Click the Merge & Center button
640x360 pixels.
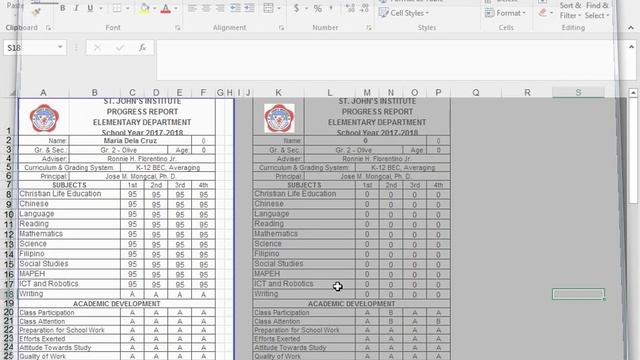268,8
